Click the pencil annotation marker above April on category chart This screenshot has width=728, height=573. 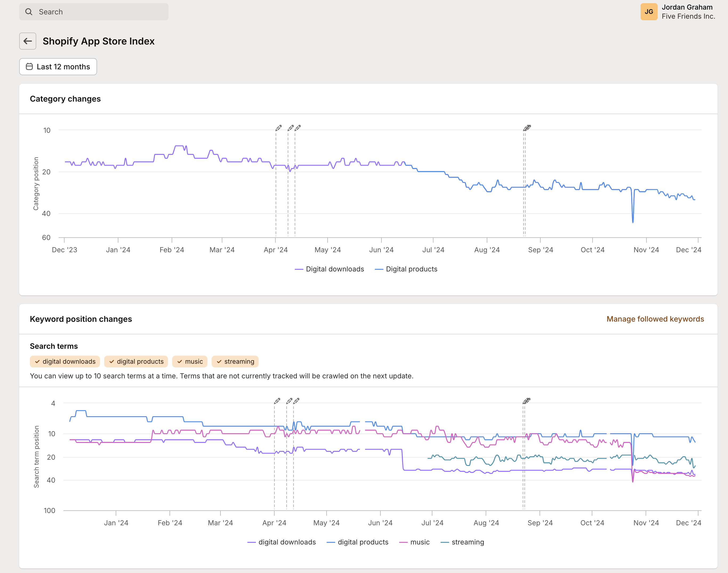coord(278,127)
